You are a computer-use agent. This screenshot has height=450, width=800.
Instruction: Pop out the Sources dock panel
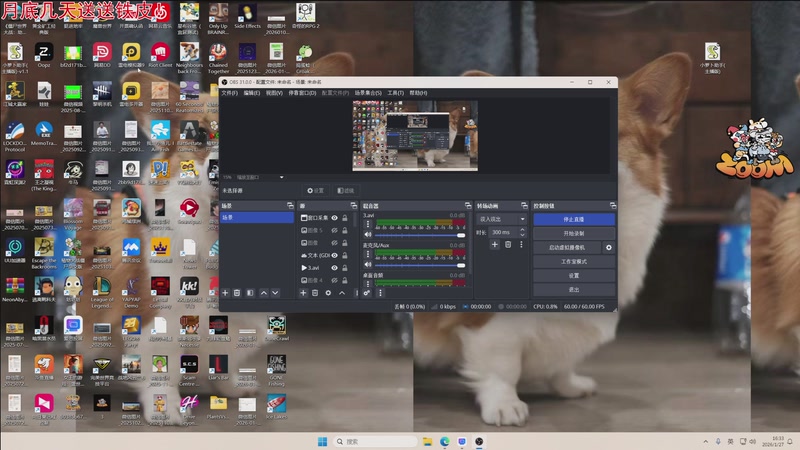[354, 206]
